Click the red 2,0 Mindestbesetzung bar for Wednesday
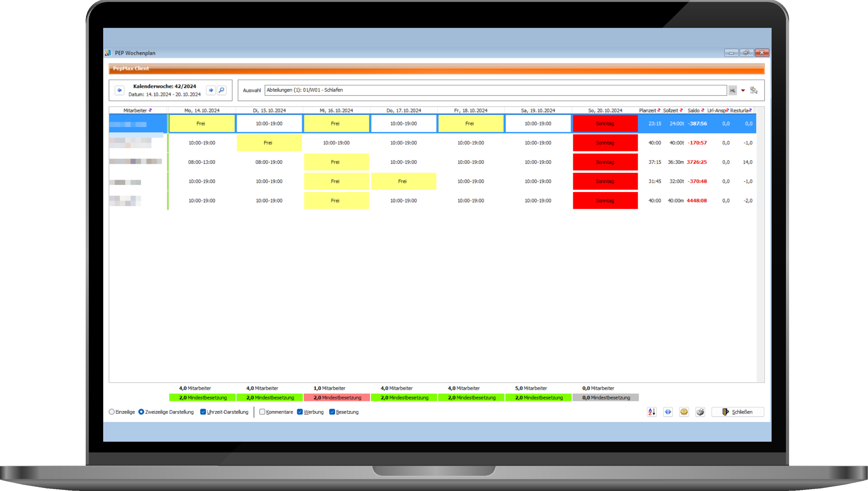Screen dimensions: 868x491 pos(337,397)
